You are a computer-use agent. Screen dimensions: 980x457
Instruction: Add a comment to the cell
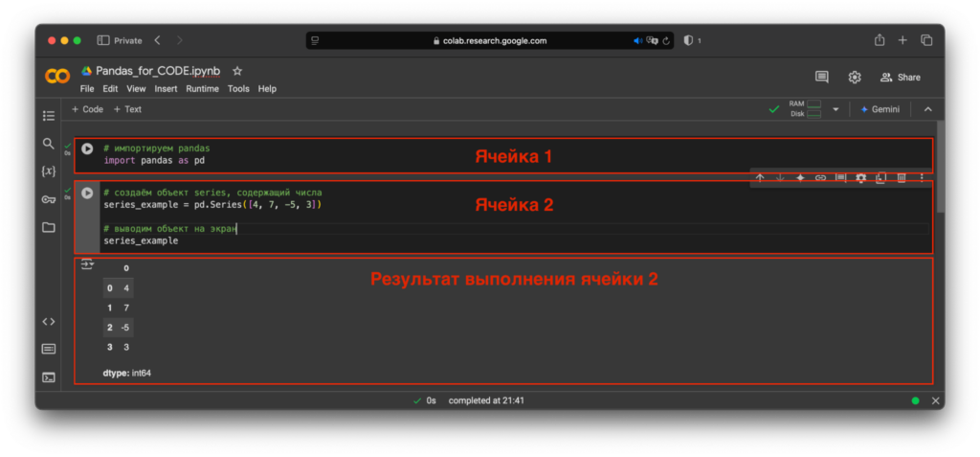pos(840,178)
